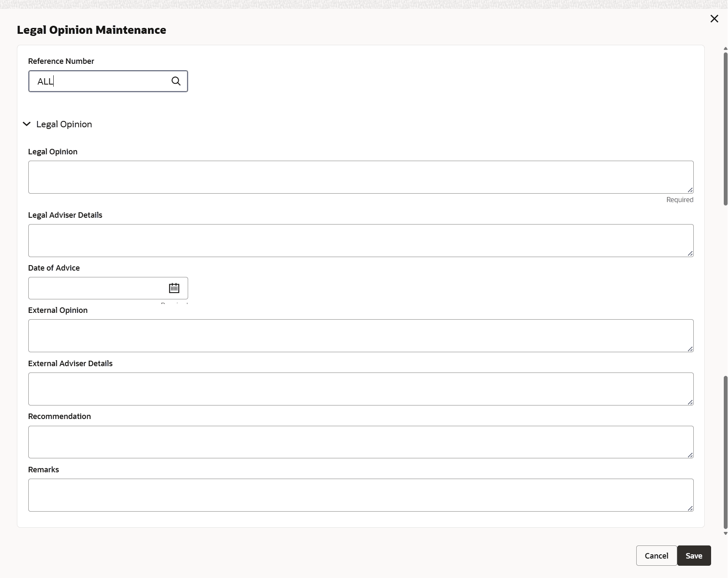The image size is (728, 578).
Task: Click the 'Remarks' label
Action: 43,470
